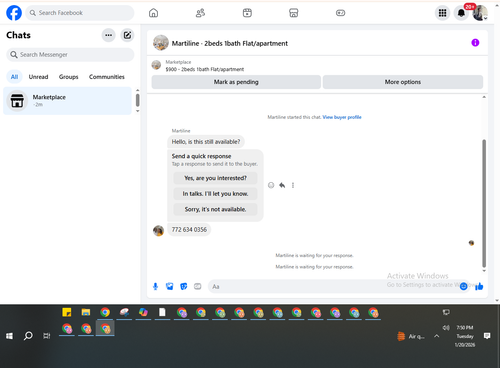Select the '772 634 0356' message bubble

[189, 230]
